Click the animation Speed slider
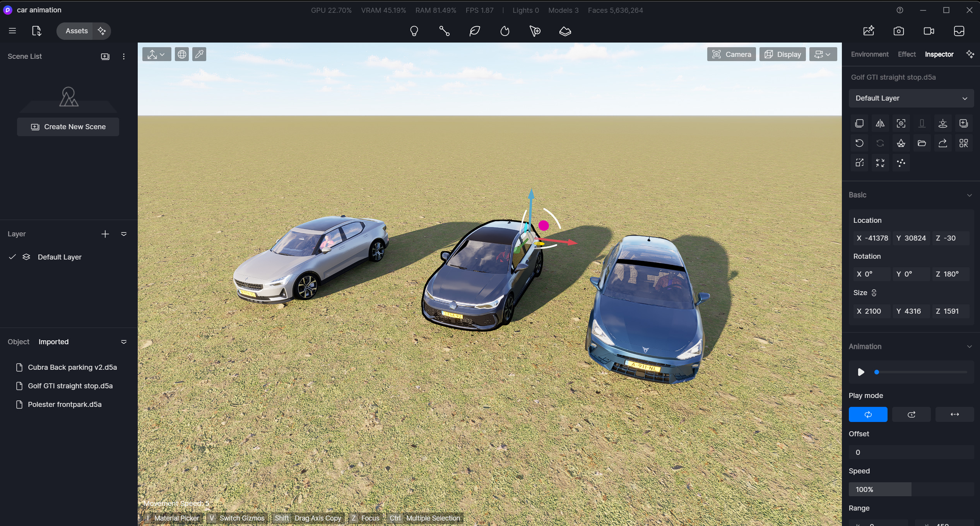 coord(911,489)
